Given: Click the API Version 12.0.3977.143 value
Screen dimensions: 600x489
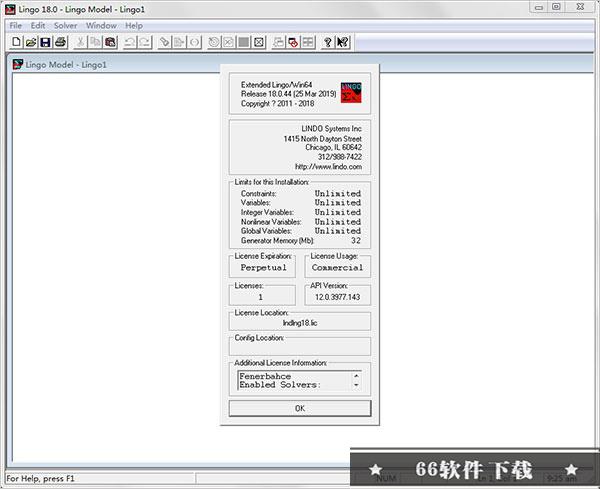Looking at the screenshot, I should (x=338, y=297).
